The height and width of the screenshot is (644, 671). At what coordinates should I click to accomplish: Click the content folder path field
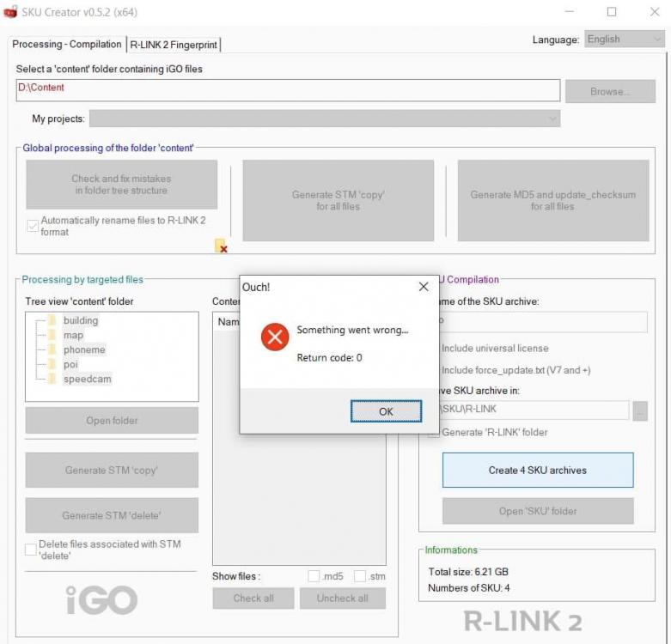288,90
